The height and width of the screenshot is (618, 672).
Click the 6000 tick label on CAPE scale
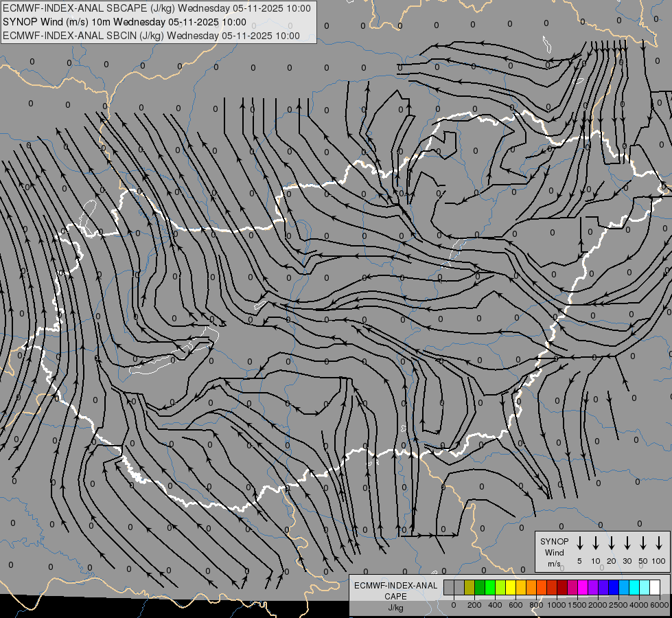point(660,605)
